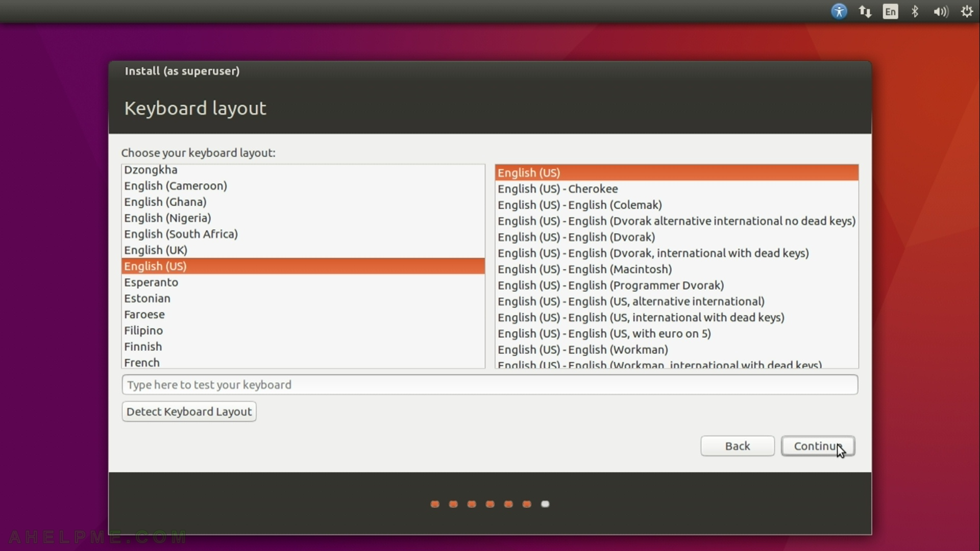The image size is (980, 551).
Task: Open the system power gear menu
Action: (x=967, y=11)
